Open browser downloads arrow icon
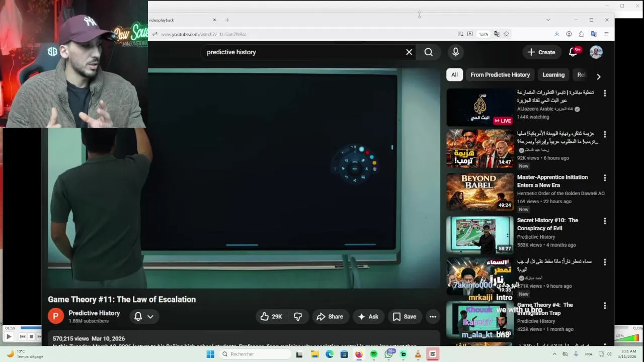 pyautogui.click(x=556, y=34)
